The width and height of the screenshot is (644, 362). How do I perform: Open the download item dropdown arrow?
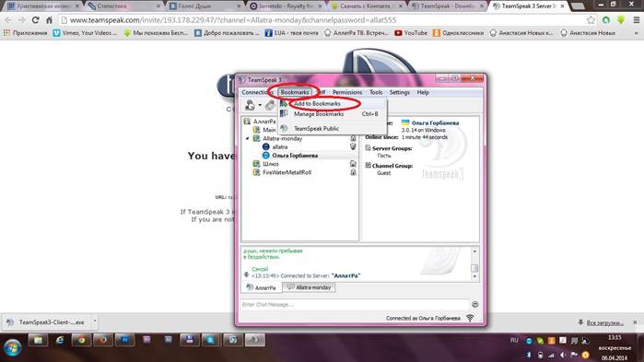pyautogui.click(x=95, y=321)
